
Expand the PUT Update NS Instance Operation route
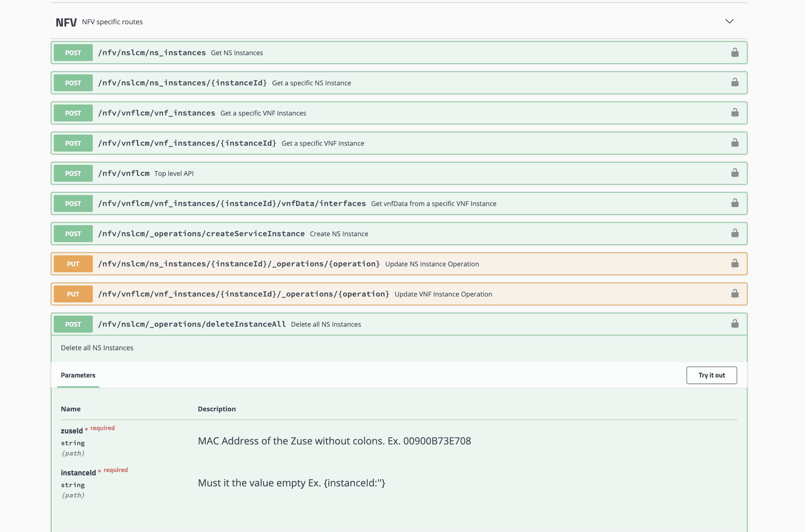pos(331,263)
